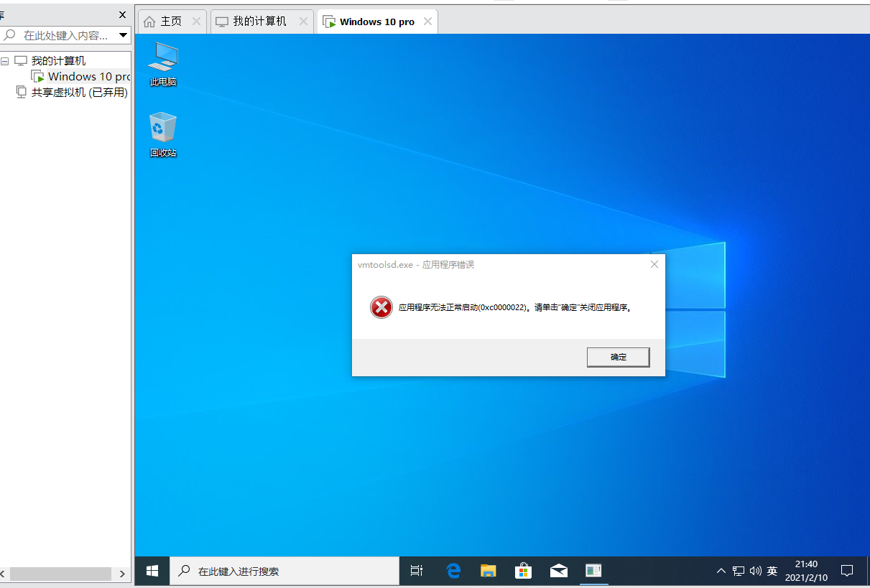
Task: Open File Explorer from the taskbar
Action: click(489, 571)
